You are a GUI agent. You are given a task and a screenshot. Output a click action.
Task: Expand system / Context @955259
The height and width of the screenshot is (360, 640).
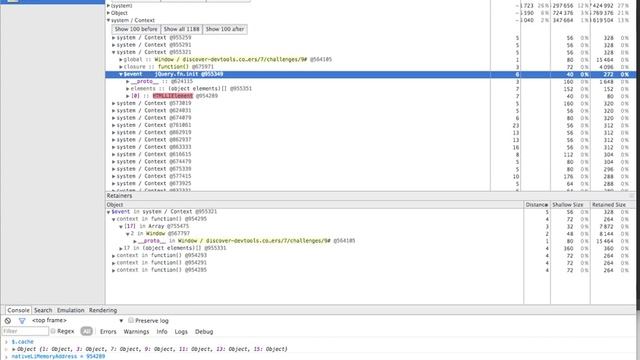coord(114,38)
